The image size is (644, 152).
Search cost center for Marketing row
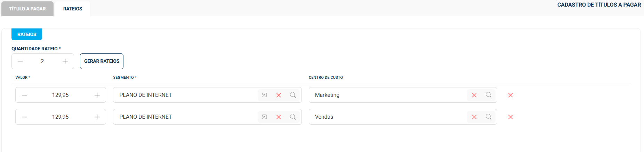pos(489,95)
